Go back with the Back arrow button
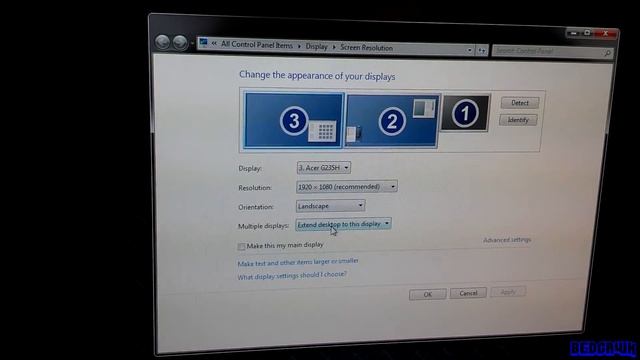This screenshot has height=360, width=640. coord(162,42)
